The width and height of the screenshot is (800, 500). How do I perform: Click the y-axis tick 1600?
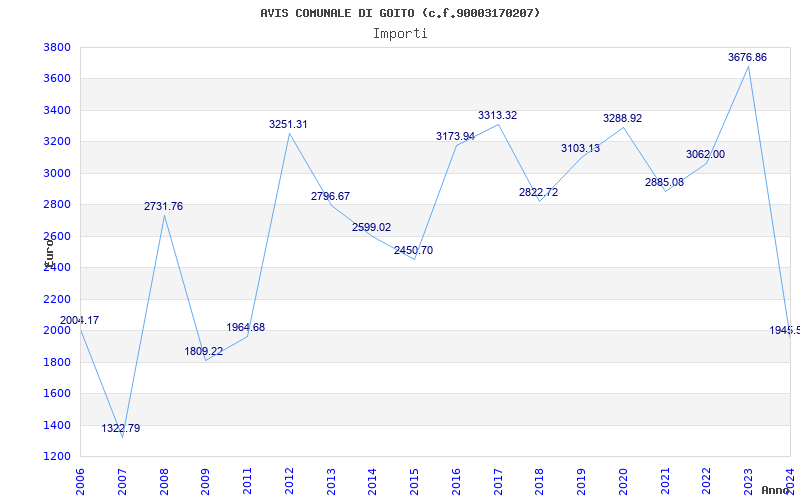click(x=57, y=393)
